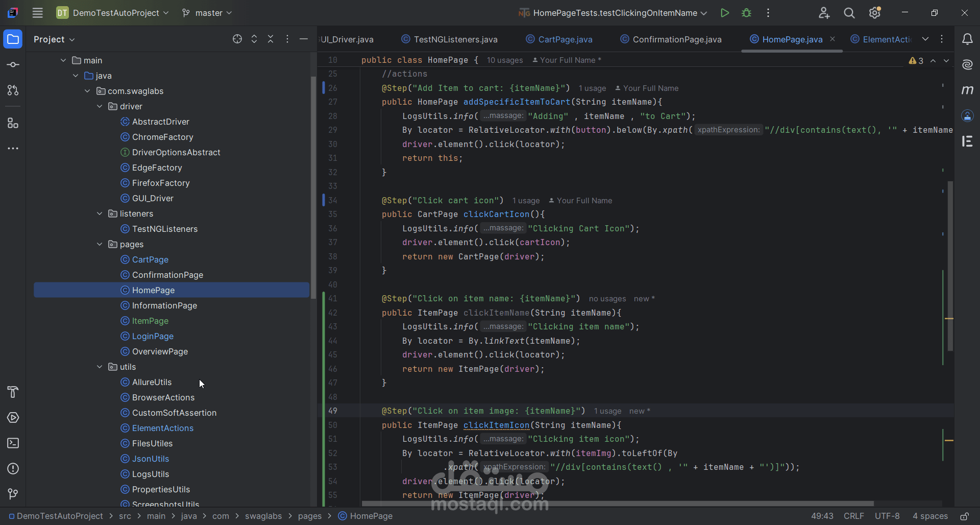Image resolution: width=980 pixels, height=525 pixels.
Task: Open the 3 warnings inspection widget
Action: [916, 61]
